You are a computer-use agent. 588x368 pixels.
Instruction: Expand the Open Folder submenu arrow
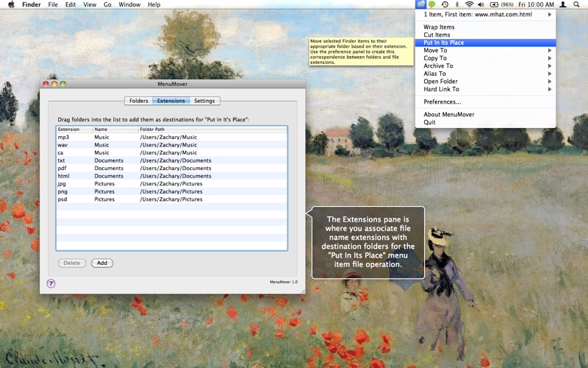tap(550, 82)
